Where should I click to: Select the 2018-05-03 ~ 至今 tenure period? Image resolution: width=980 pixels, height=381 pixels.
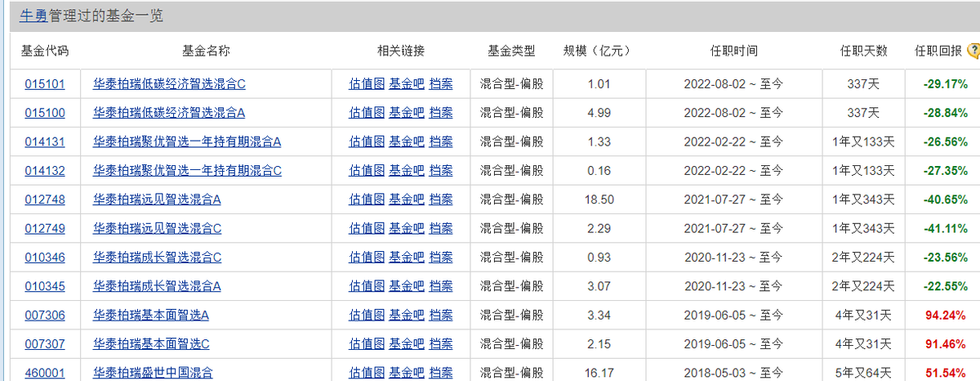(733, 373)
